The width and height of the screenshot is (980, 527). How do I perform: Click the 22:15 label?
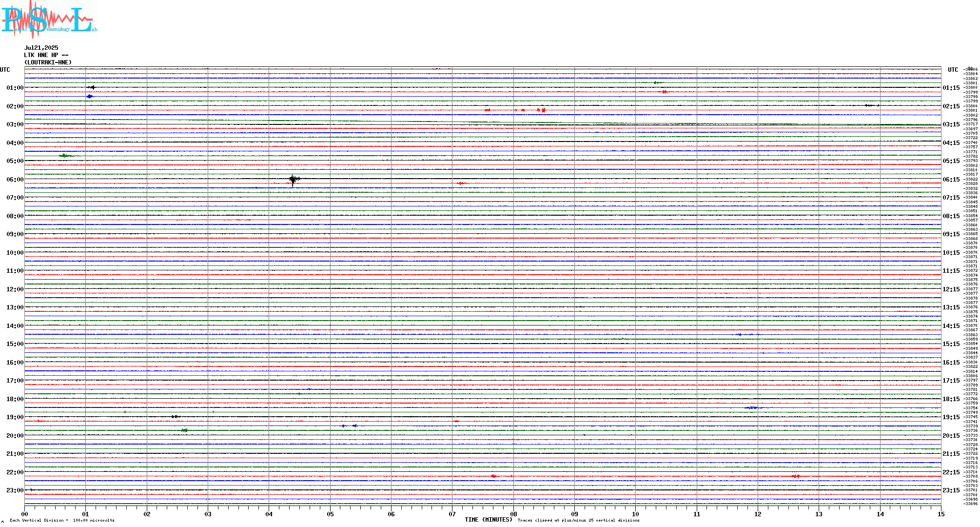click(x=951, y=472)
